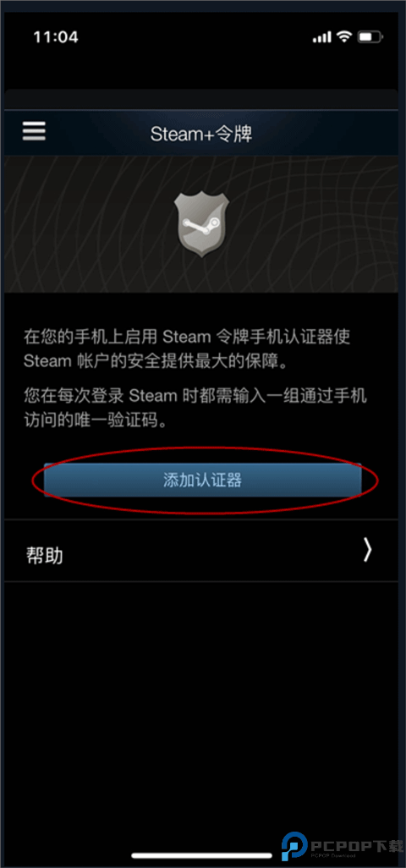Click the 添加认证器 button
The height and width of the screenshot is (868, 406).
click(202, 480)
